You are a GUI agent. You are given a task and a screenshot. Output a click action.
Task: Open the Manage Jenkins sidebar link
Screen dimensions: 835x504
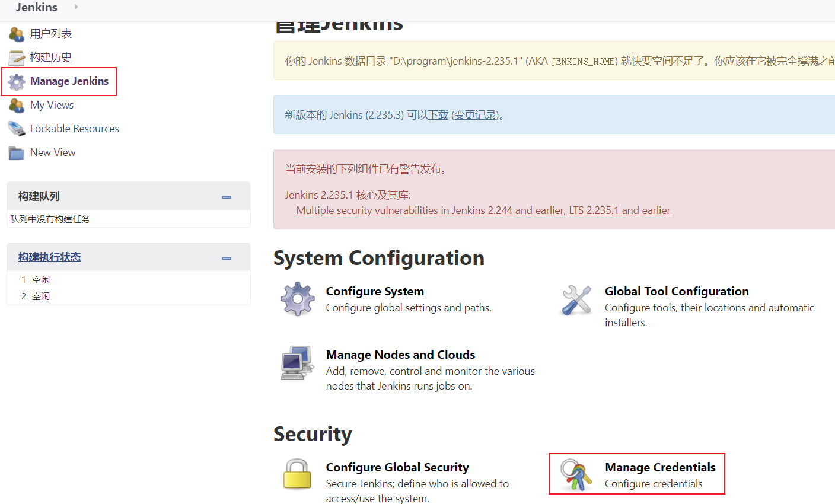click(x=69, y=81)
